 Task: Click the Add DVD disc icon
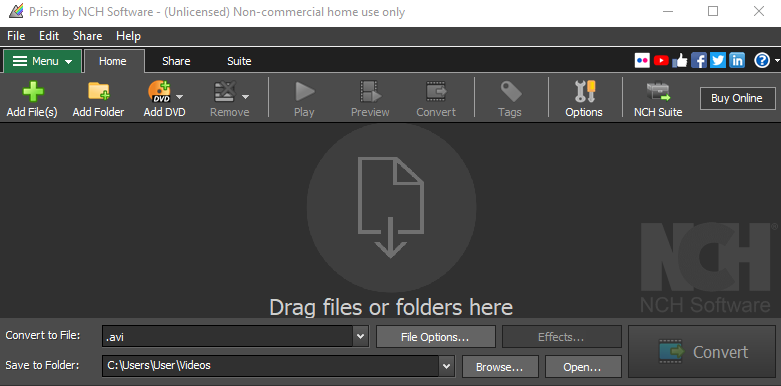pyautogui.click(x=160, y=92)
